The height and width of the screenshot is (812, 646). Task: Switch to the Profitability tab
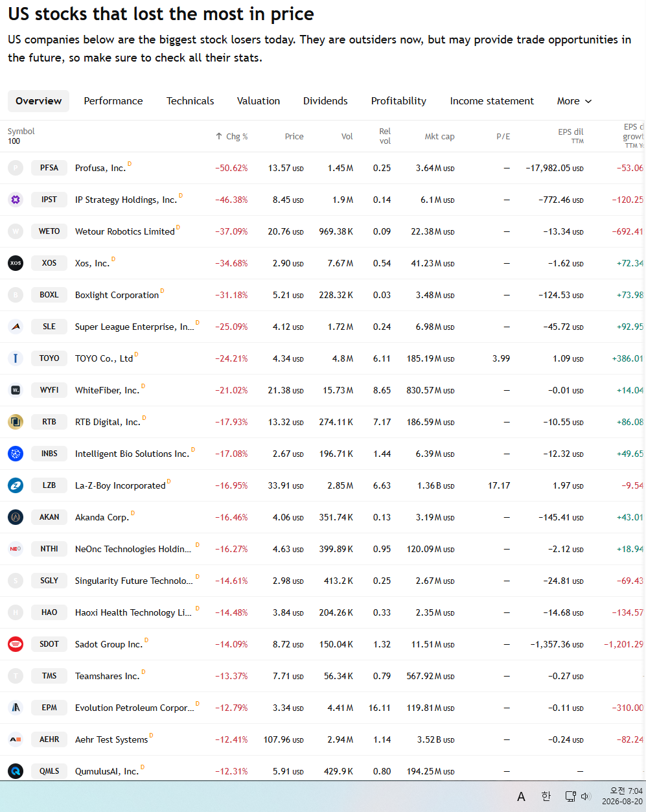[398, 101]
